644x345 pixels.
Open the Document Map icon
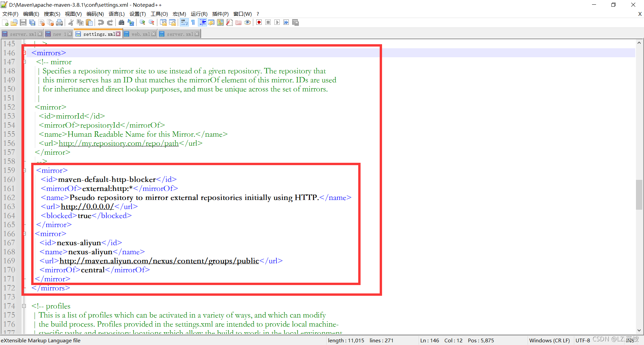220,22
